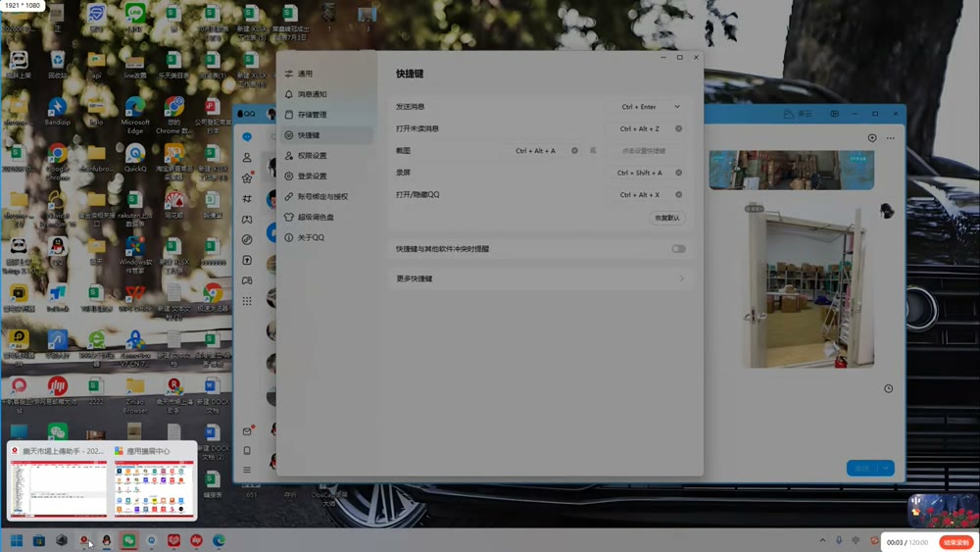980x552 pixels.
Task: Open Microsoft Edge from the taskbar
Action: (219, 541)
